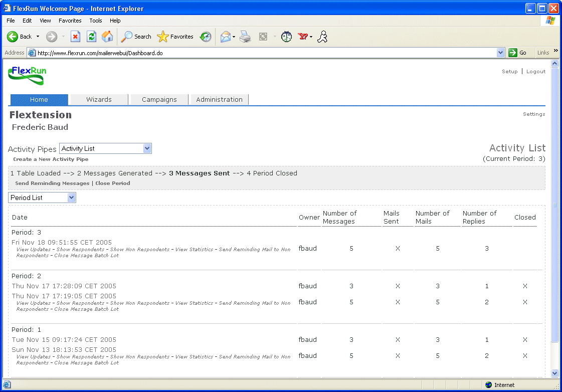The width and height of the screenshot is (562, 392).
Task: Switch to the Home tab
Action: pyautogui.click(x=39, y=100)
